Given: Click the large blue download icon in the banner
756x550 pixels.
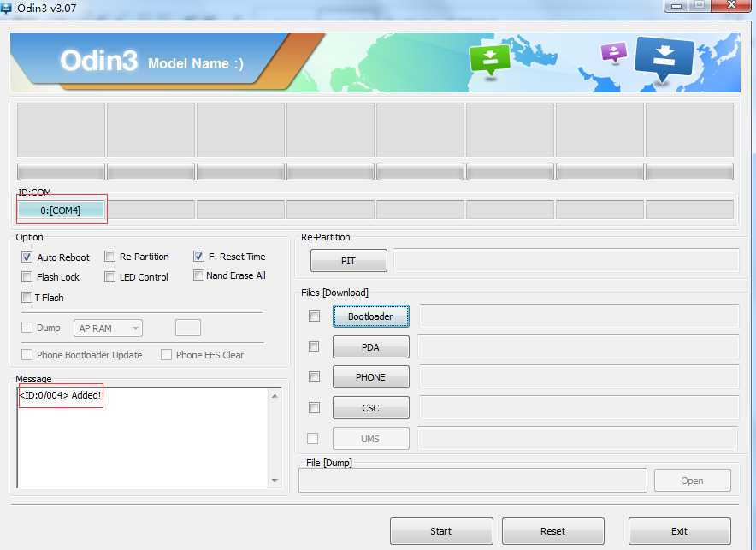Looking at the screenshot, I should pos(664,59).
